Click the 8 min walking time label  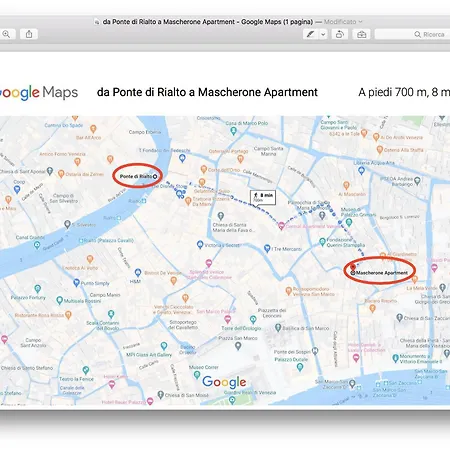pyautogui.click(x=263, y=197)
